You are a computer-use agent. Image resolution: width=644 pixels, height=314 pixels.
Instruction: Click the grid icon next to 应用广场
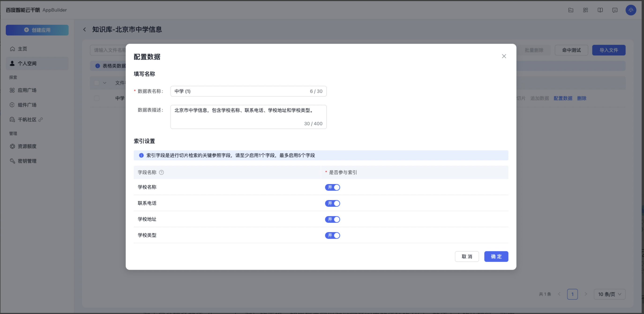(12, 90)
